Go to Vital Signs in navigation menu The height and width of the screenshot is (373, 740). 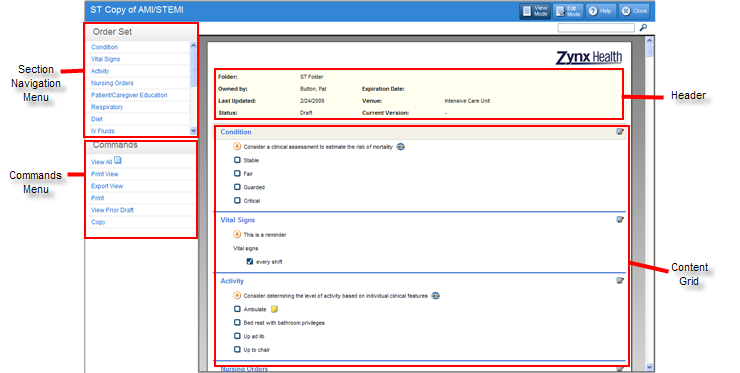105,59
